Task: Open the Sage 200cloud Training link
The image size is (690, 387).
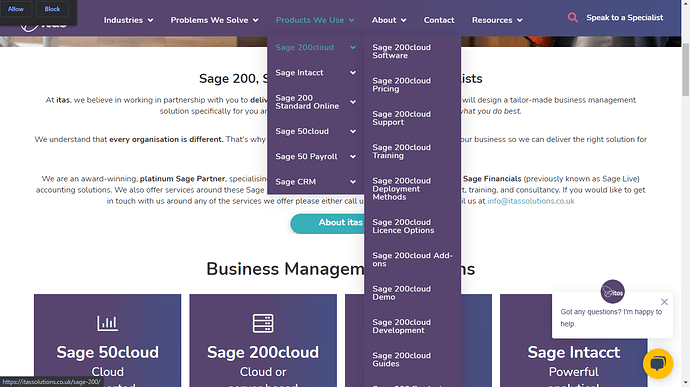Action: tap(402, 151)
